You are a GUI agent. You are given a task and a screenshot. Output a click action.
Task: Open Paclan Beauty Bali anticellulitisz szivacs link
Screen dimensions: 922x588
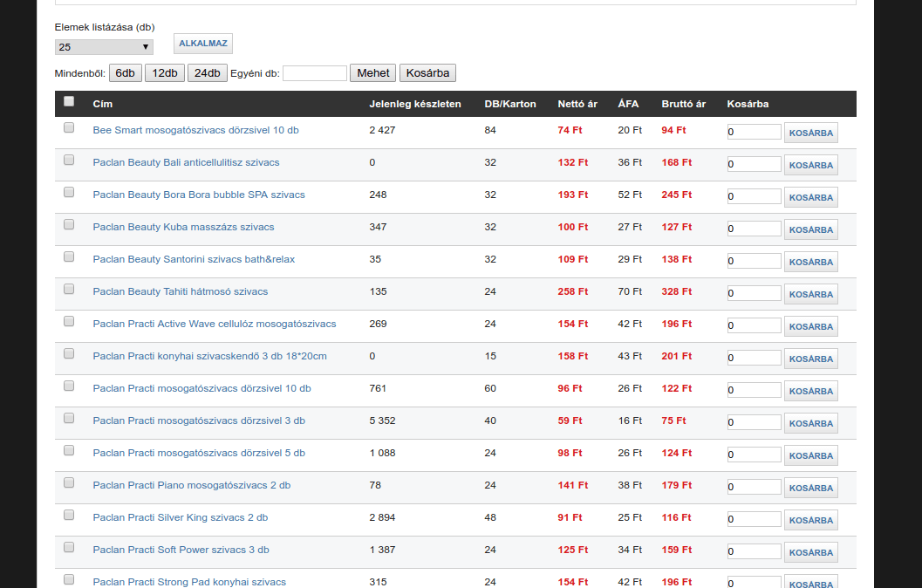186,162
